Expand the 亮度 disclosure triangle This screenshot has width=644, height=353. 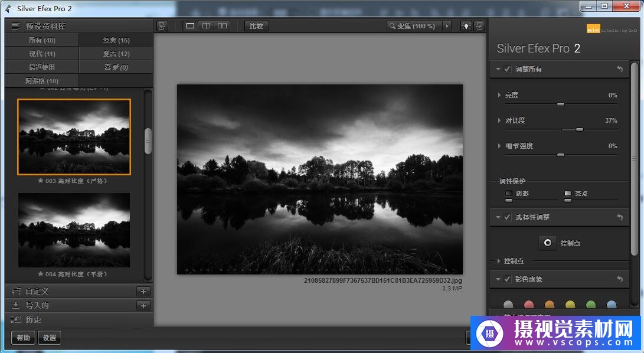[499, 95]
